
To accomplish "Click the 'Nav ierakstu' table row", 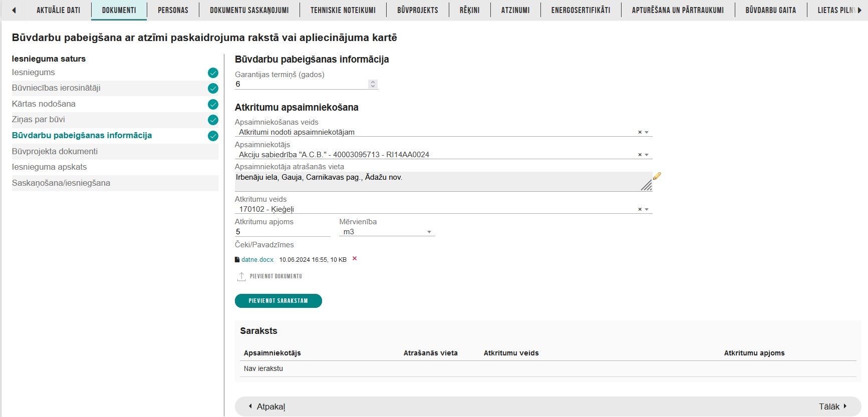I will pos(548,369).
